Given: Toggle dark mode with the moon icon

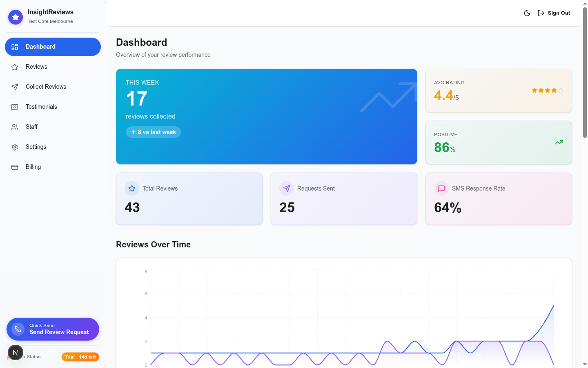Looking at the screenshot, I should click(x=527, y=13).
